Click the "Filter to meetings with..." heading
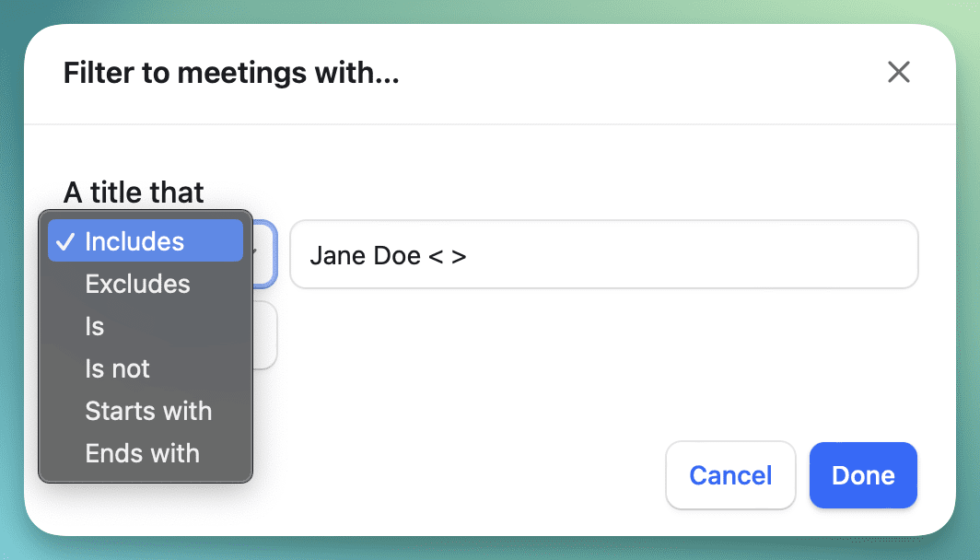980x560 pixels. 231,73
